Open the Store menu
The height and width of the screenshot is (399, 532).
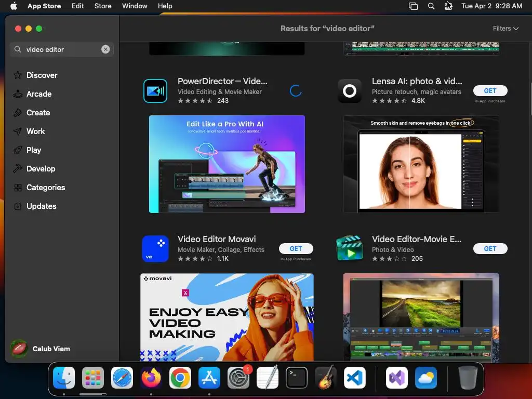[x=103, y=6]
